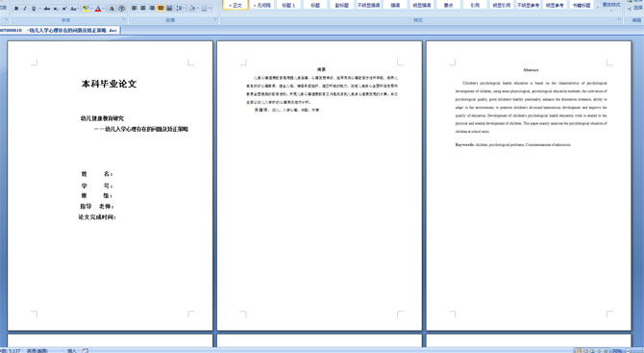This screenshot has height=353, width=644.
Task: Toggle justify alignment
Action: tap(161, 9)
